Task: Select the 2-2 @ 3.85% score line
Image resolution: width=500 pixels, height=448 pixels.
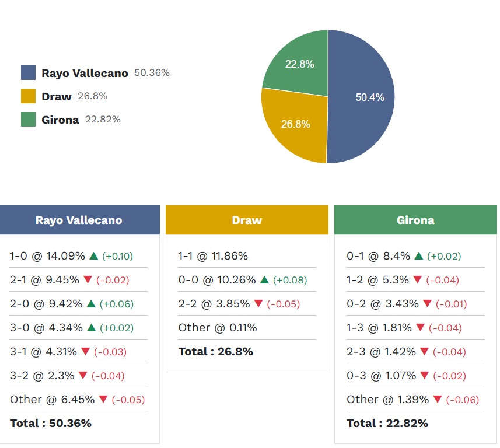Action: (214, 304)
